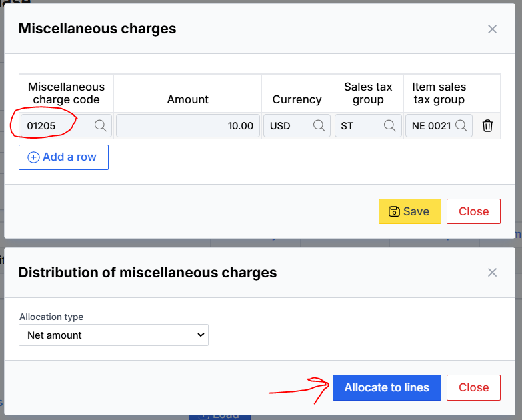Click the Amount field showing 10.00
This screenshot has height=420, width=522.
tap(187, 125)
